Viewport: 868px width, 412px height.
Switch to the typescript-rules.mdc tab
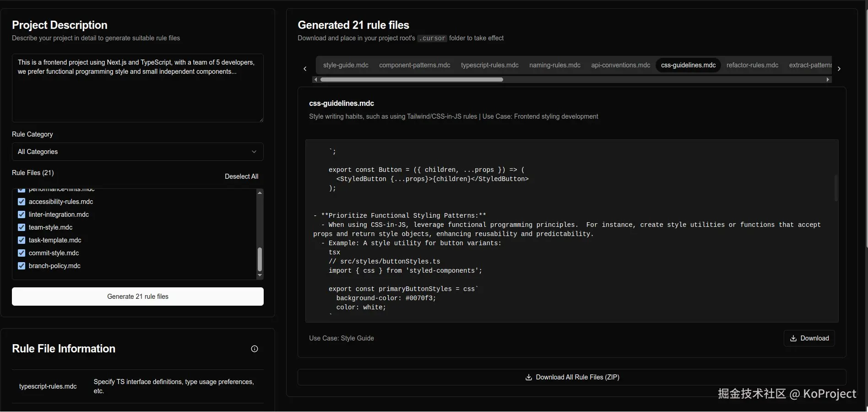point(489,65)
